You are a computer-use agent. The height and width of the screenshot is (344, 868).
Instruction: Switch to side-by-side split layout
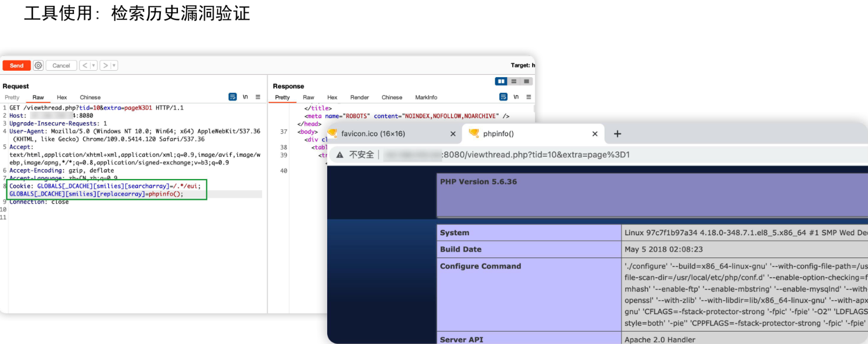point(501,81)
